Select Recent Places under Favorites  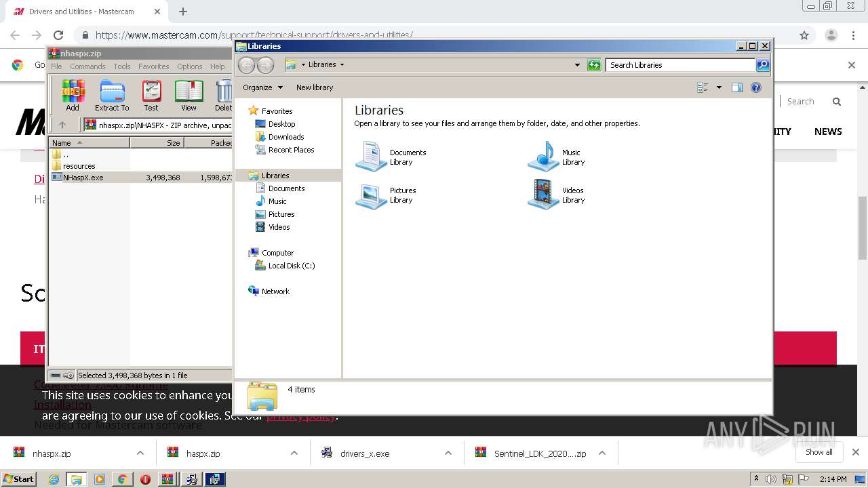pyautogui.click(x=291, y=150)
